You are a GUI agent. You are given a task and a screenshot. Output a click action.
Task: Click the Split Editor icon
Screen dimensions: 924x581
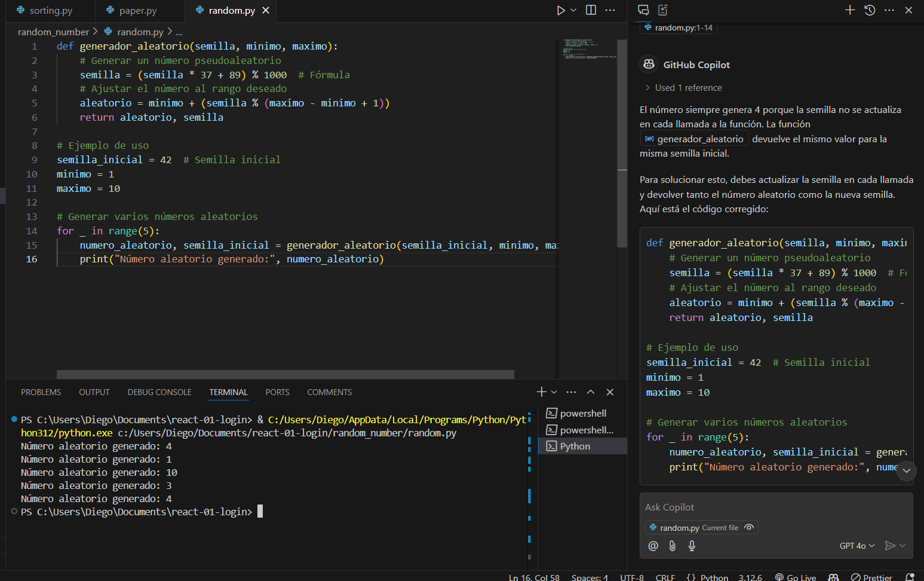pos(591,10)
